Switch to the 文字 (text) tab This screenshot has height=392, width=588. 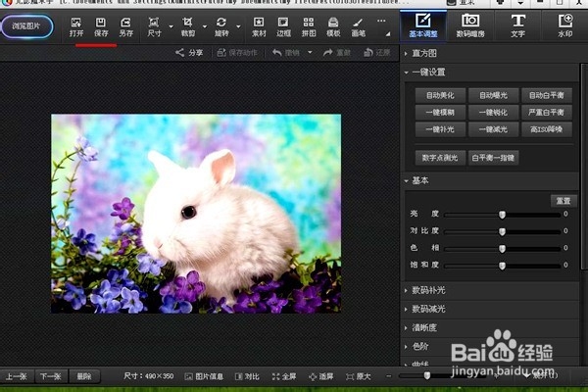[517, 25]
